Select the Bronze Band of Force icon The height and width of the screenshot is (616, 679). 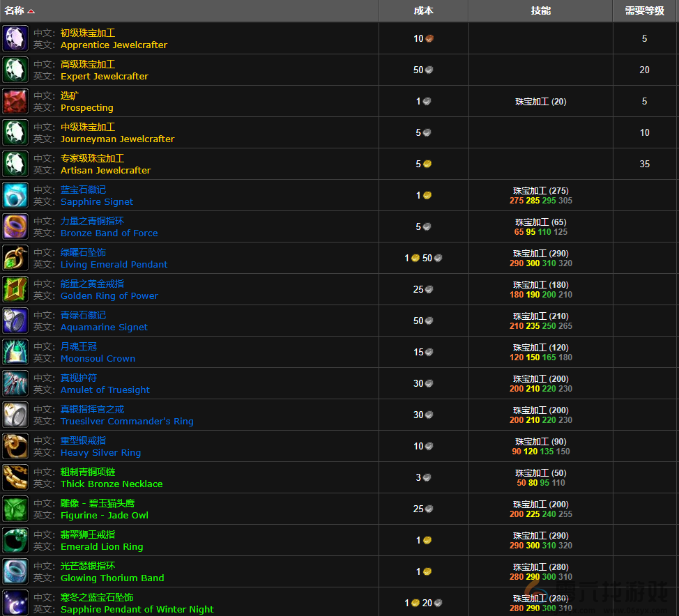(15, 226)
